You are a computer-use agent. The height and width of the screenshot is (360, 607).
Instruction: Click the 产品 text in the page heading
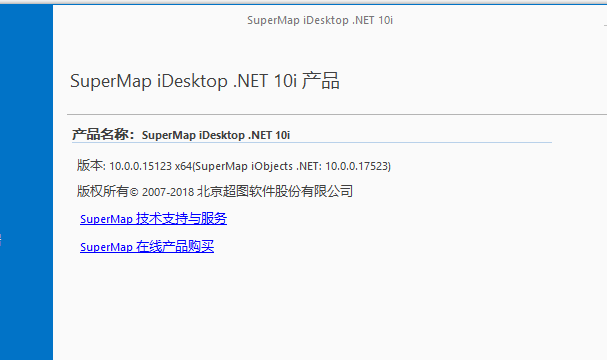tap(321, 81)
